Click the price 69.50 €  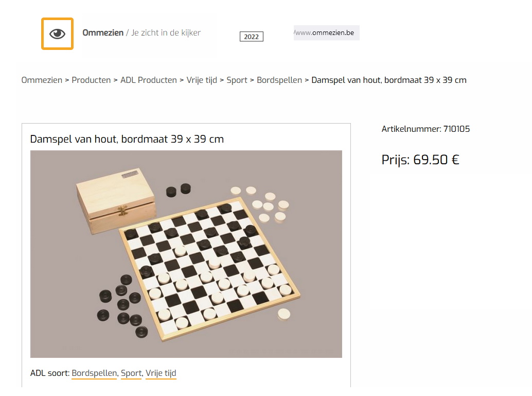coord(420,160)
